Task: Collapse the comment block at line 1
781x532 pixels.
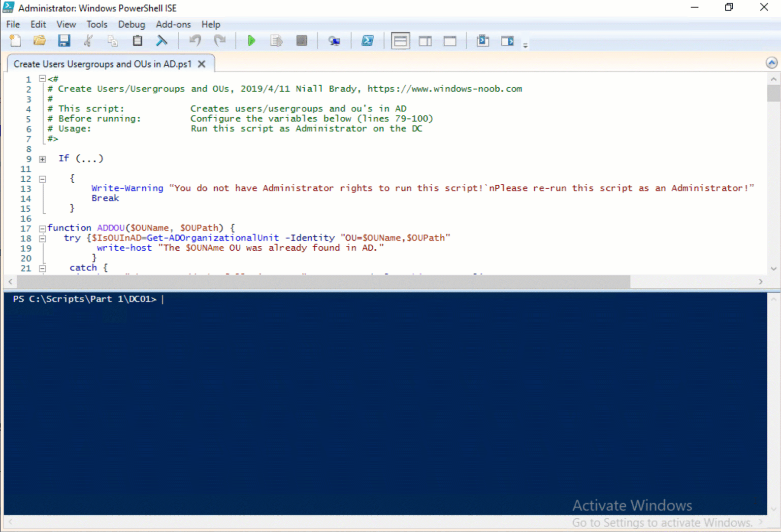Action: 42,79
